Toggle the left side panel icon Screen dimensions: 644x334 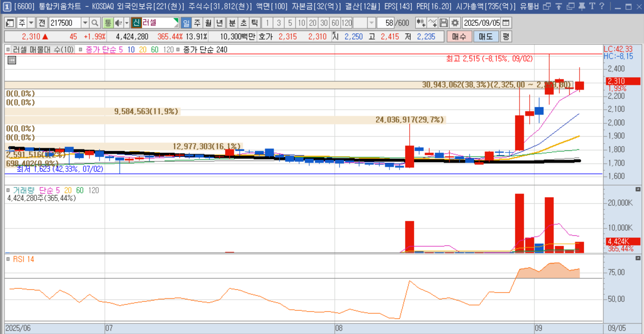point(10,23)
